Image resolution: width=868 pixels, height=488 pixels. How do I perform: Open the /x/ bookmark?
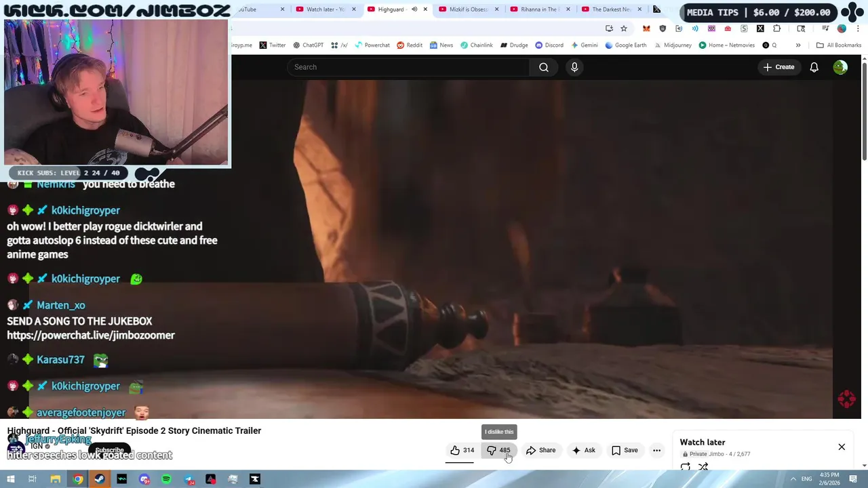pos(340,45)
